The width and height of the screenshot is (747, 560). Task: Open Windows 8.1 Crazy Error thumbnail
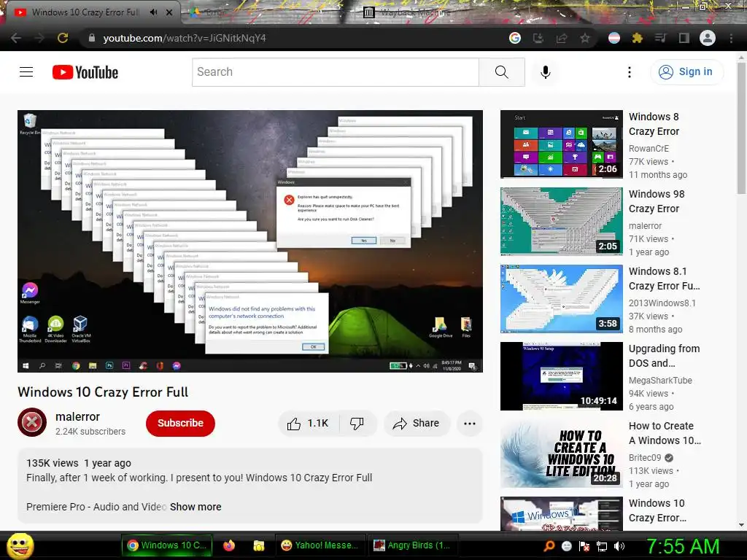click(561, 298)
